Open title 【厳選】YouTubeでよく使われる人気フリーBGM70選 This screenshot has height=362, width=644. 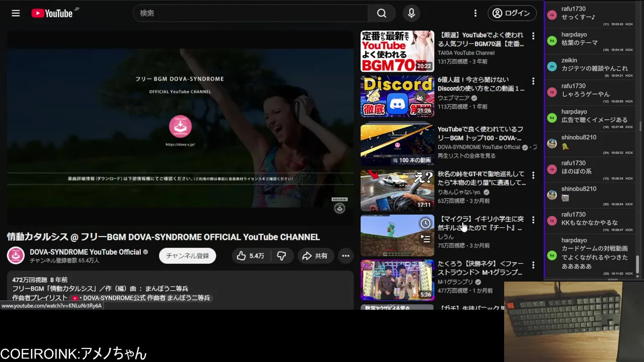(x=480, y=40)
